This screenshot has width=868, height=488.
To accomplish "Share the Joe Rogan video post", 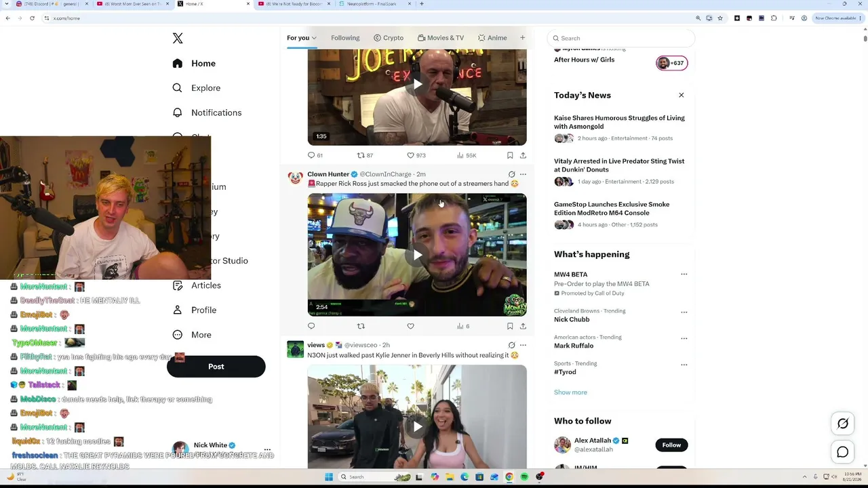I will (523, 155).
